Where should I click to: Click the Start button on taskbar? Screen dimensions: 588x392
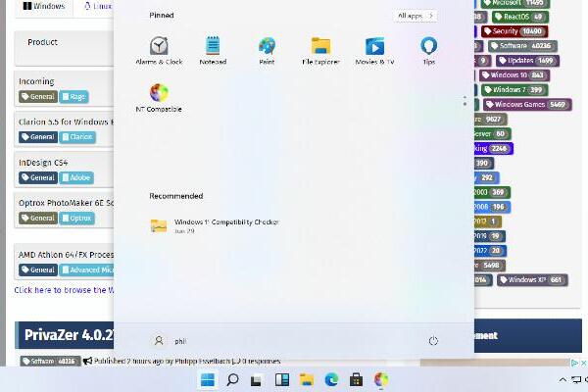pos(208,380)
